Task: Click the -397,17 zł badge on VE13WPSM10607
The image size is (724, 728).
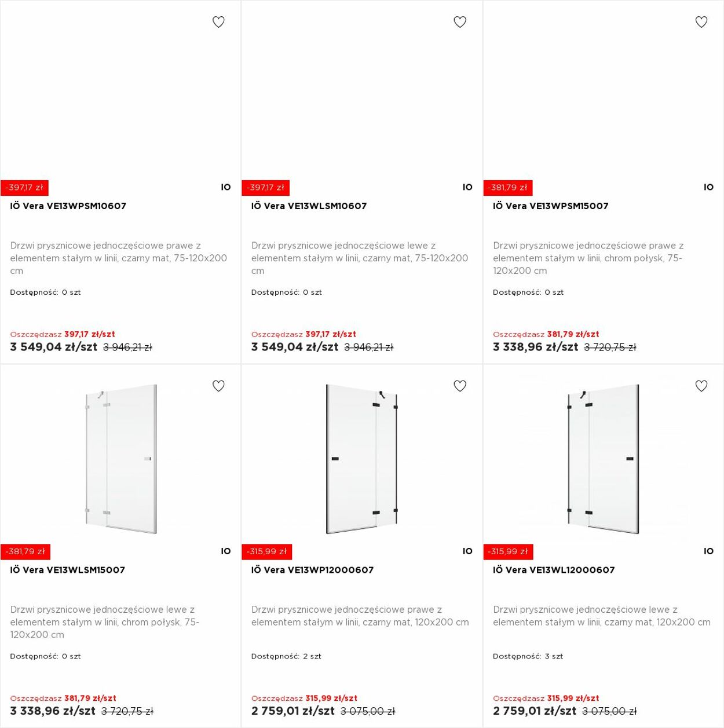Action: 24,188
